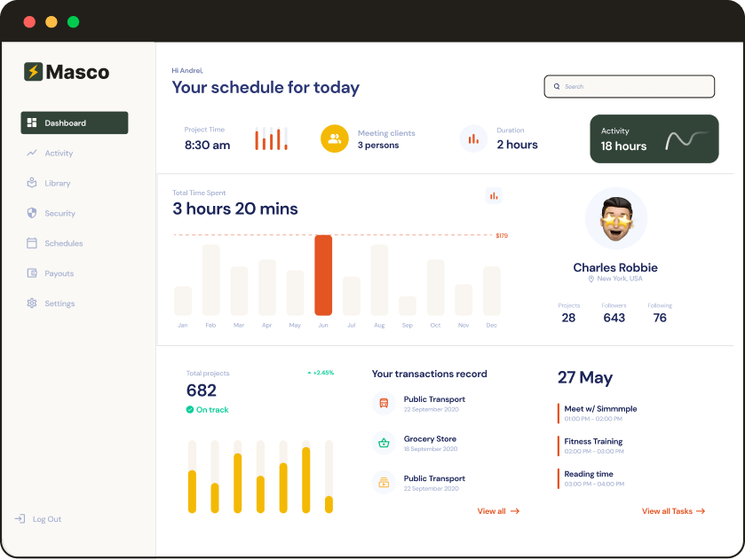
Task: Open Settings from the sidebar
Action: coord(59,304)
